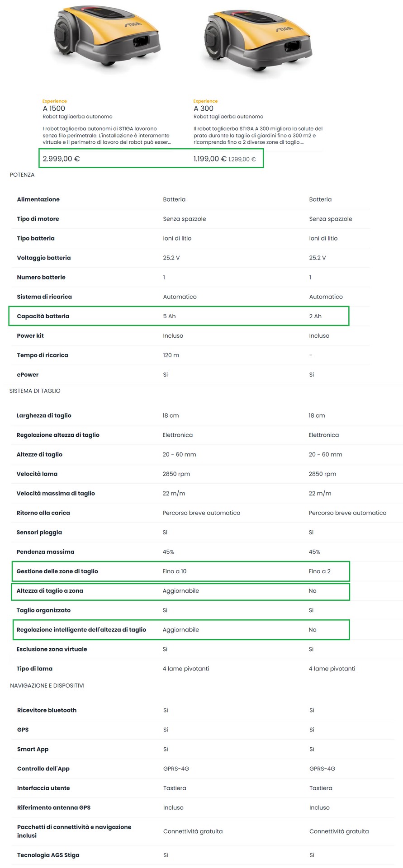Click the Experience label above A 1500

[54, 101]
